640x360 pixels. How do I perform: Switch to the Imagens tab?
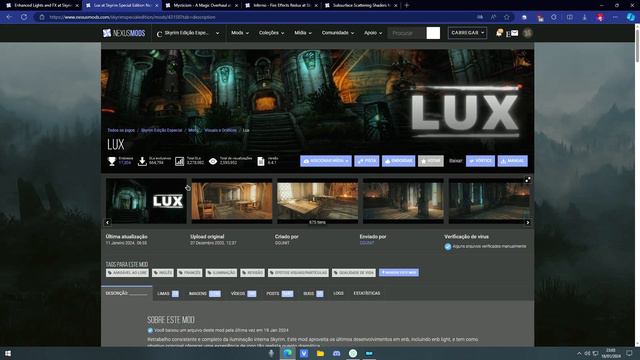pyautogui.click(x=204, y=293)
